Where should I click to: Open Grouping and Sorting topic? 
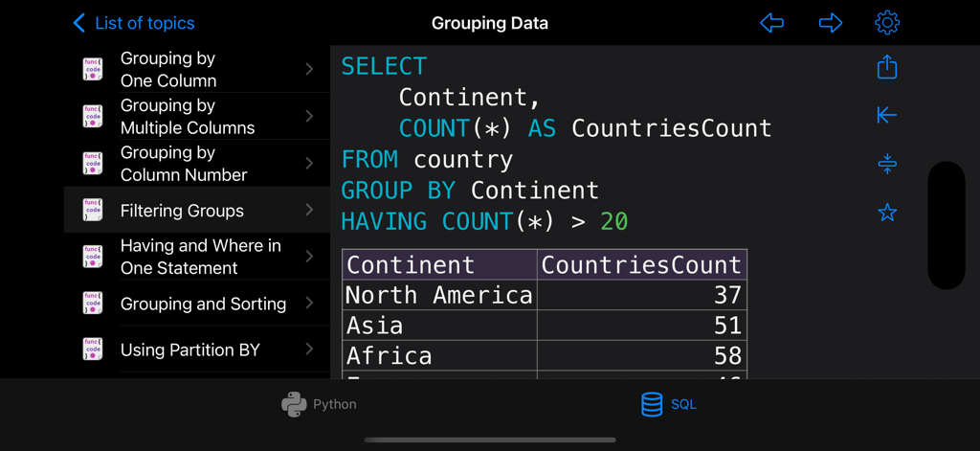coord(197,304)
